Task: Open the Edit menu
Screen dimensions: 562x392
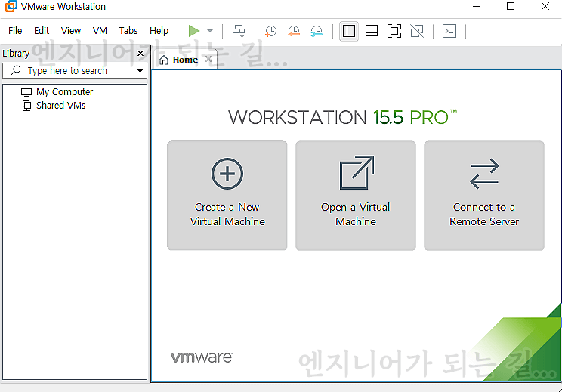Action: 42,31
